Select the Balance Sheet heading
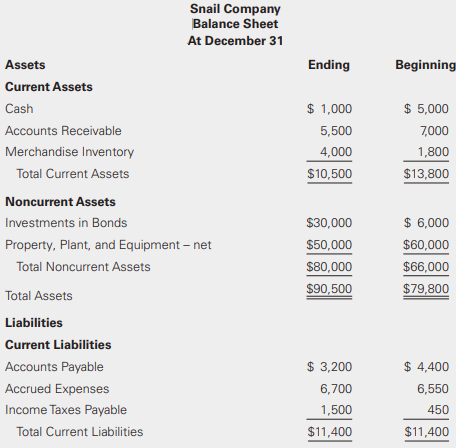This screenshot has width=456, height=448. (235, 24)
